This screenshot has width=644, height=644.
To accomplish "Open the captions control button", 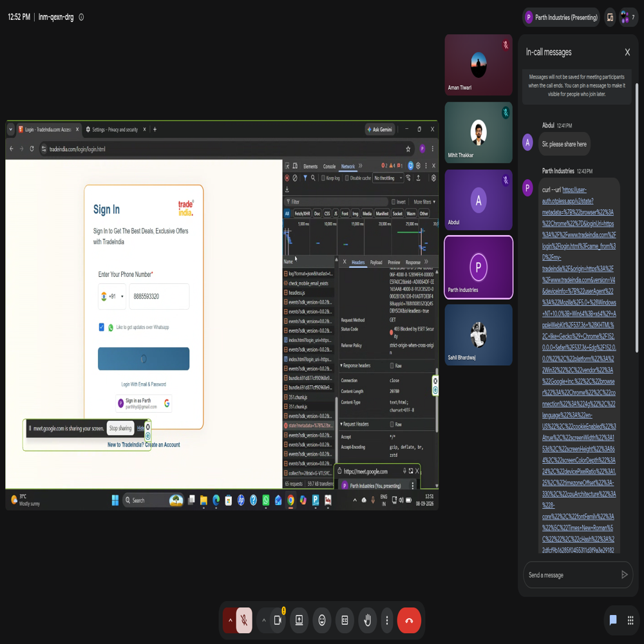I will [345, 620].
